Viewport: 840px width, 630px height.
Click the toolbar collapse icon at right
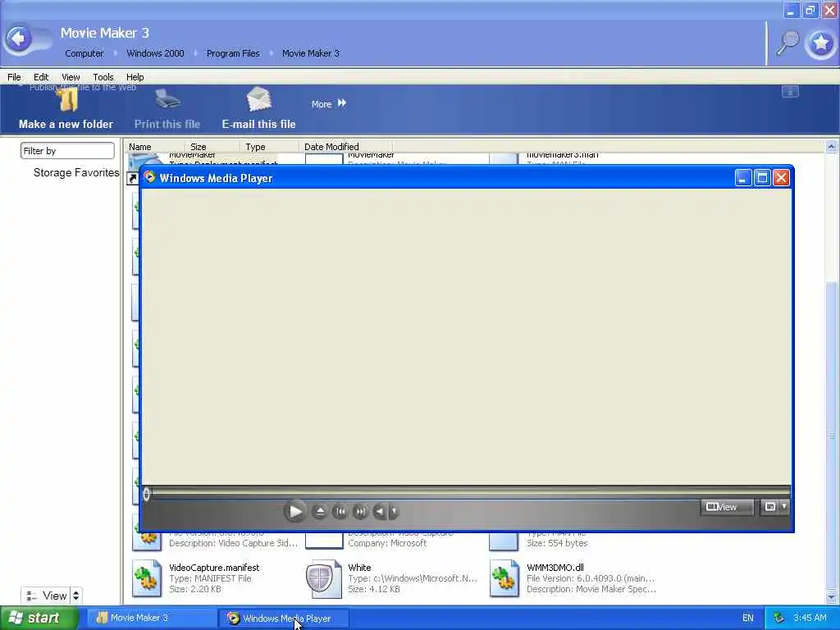point(790,91)
